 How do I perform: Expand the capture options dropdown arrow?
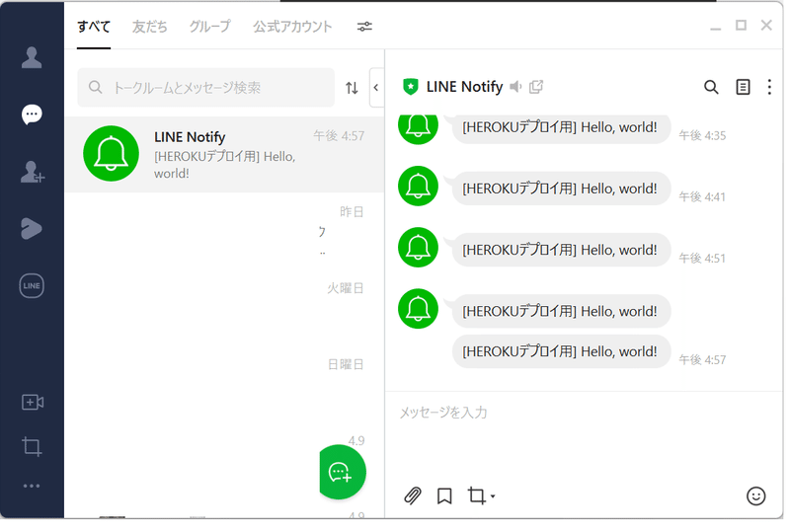493,496
